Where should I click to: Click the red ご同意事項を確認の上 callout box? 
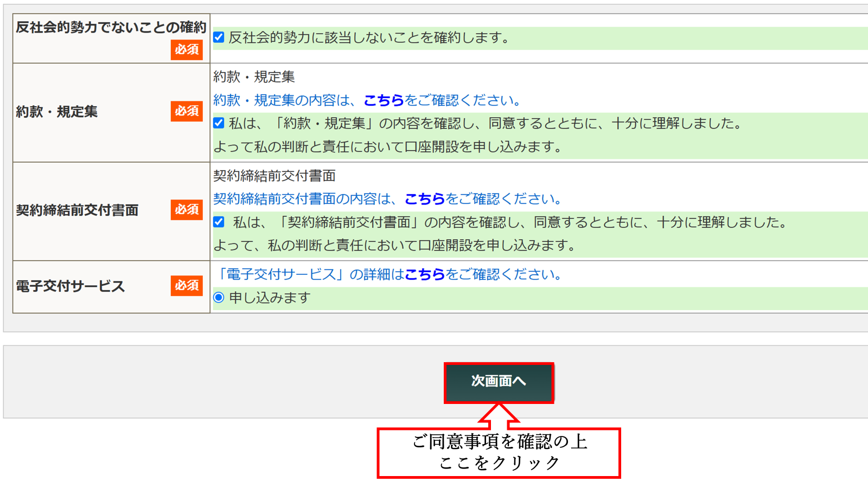[499, 453]
